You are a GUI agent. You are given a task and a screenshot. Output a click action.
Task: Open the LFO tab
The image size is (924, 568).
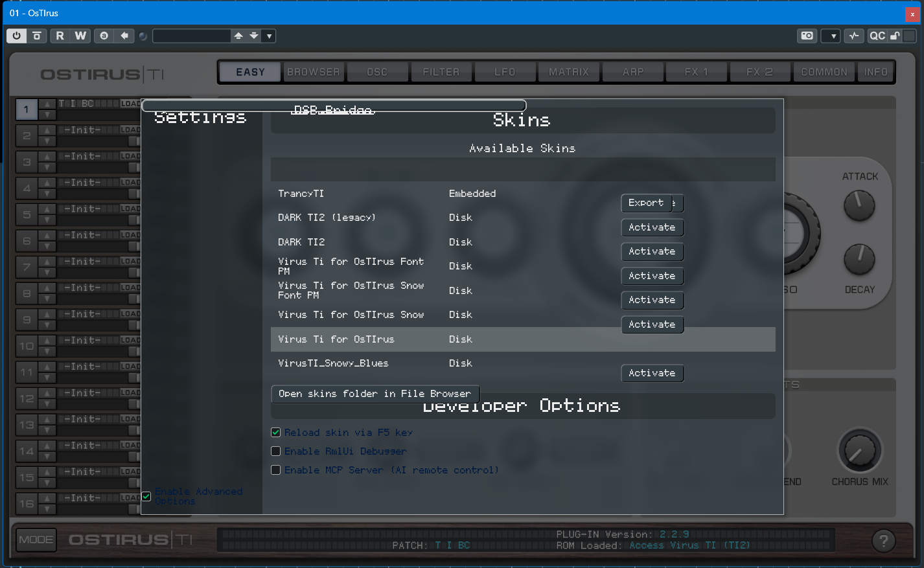505,72
